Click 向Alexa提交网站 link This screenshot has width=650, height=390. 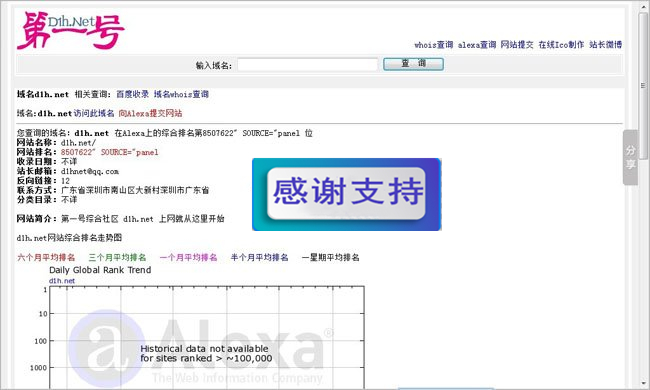pos(150,113)
